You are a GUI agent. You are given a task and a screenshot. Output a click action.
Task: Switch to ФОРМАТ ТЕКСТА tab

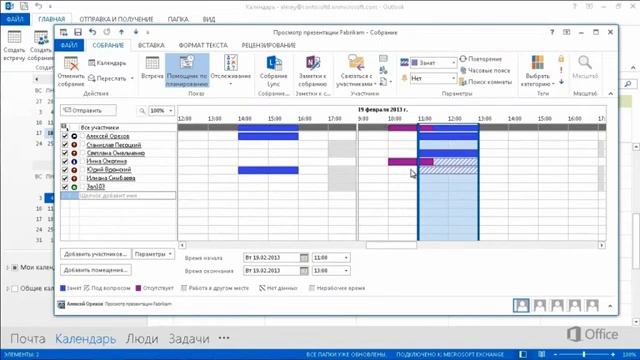[203, 45]
